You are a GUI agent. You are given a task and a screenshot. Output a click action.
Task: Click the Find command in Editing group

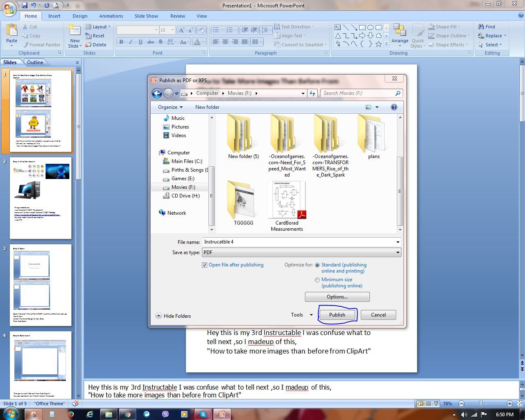tap(487, 27)
